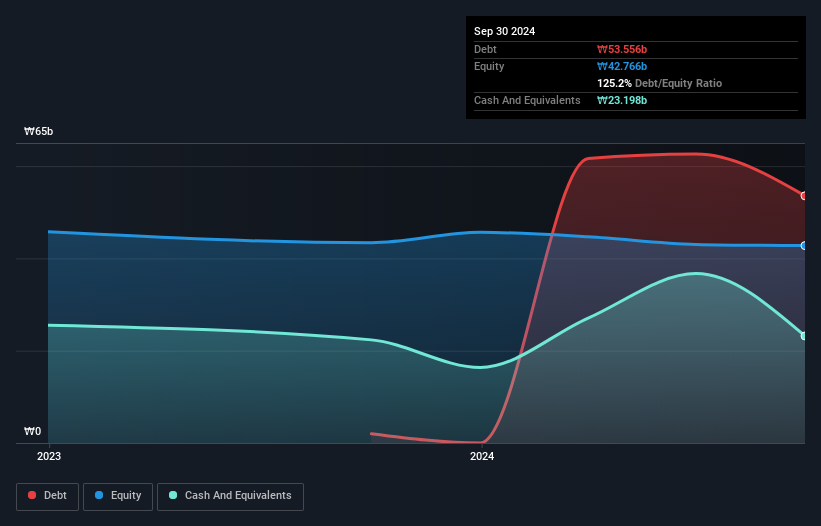Click the Equity label in tooltip
The image size is (821, 526).
click(489, 66)
